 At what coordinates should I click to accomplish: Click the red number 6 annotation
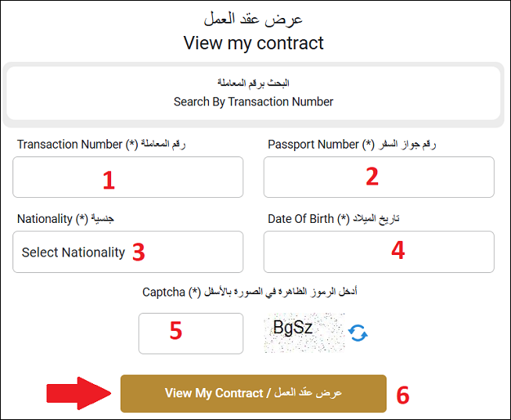point(403,395)
